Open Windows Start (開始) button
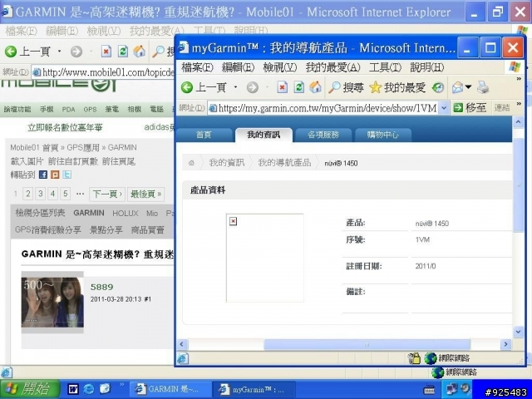This screenshot has width=532, height=399. [x=30, y=389]
